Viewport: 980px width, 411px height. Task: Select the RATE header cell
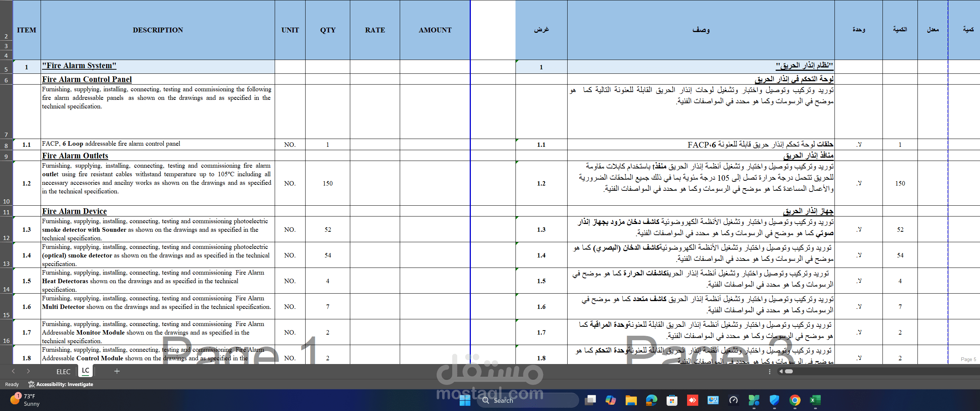[375, 30]
